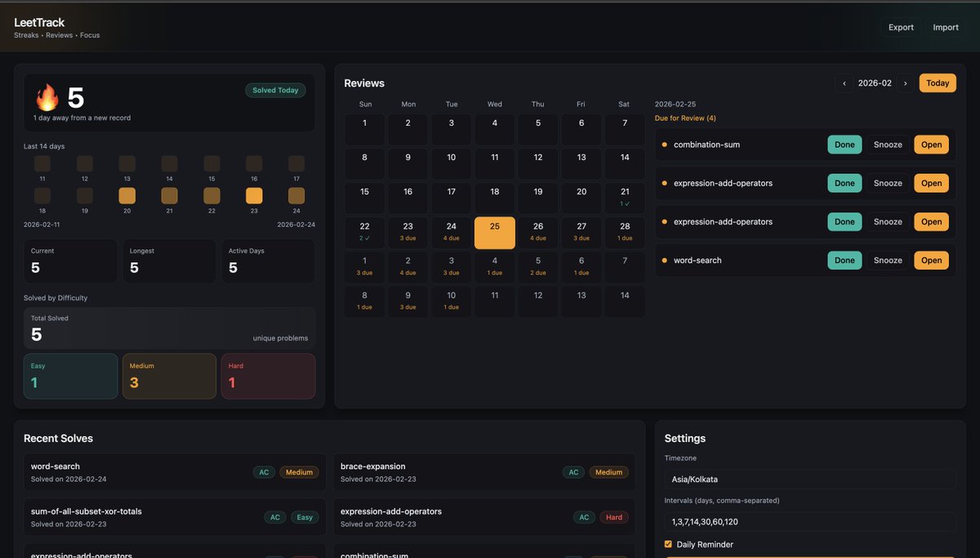Click the Recent Solves heading
This screenshot has width=980, height=558.
point(58,439)
